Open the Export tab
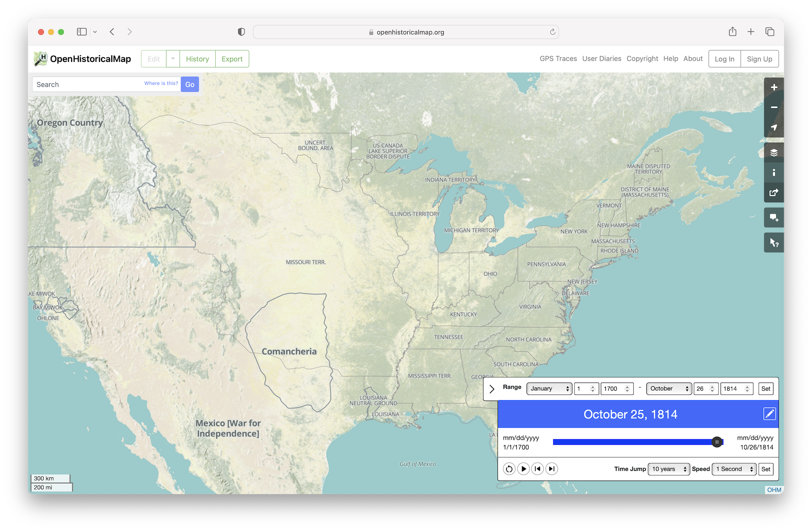Viewport: 812px width, 531px height. (232, 59)
